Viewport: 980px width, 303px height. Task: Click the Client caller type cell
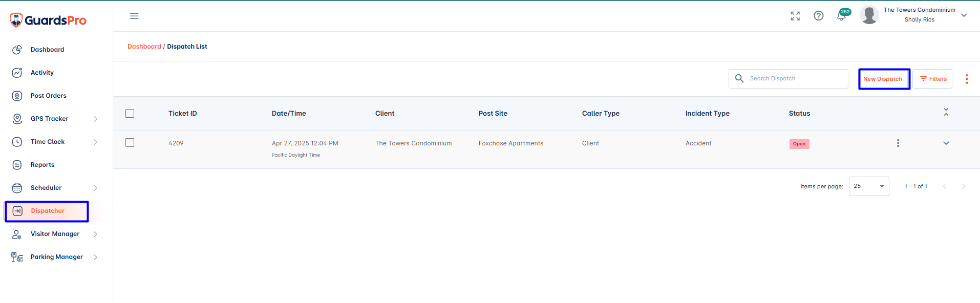590,143
